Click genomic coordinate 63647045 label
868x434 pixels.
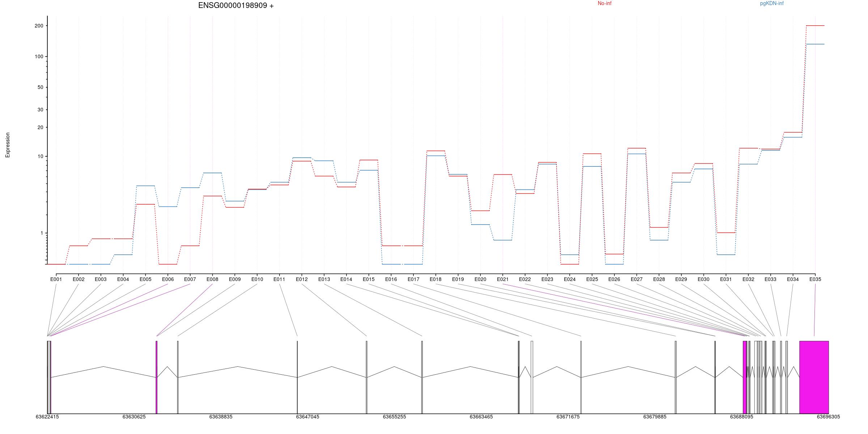[x=307, y=417]
